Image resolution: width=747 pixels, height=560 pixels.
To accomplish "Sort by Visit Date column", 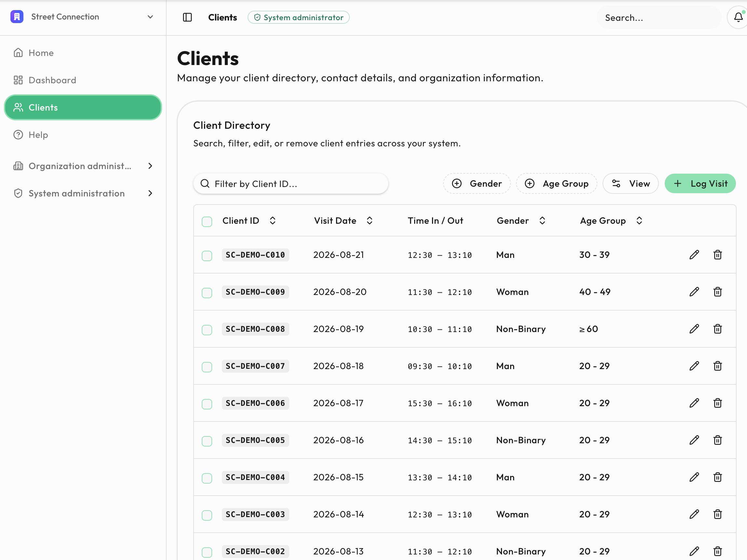I will click(344, 220).
